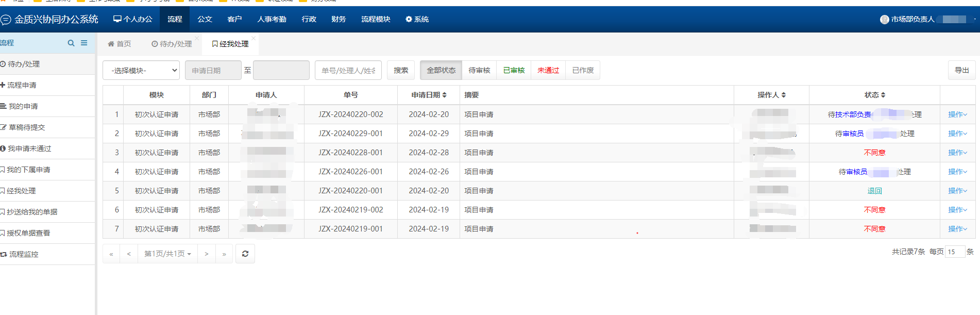
Task: Close the 经我处理 tab
Action: (x=254, y=38)
